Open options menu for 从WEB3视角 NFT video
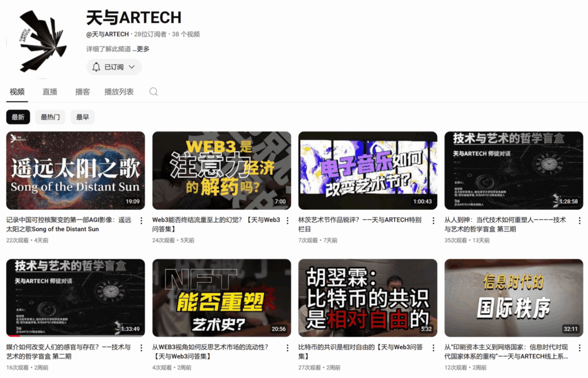This screenshot has width=588, height=378. [x=287, y=348]
